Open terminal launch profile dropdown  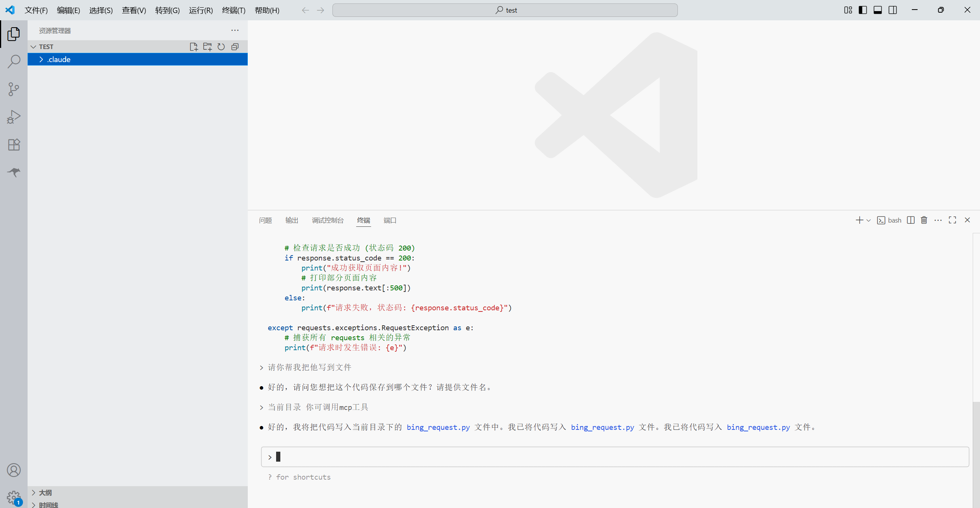pos(869,220)
